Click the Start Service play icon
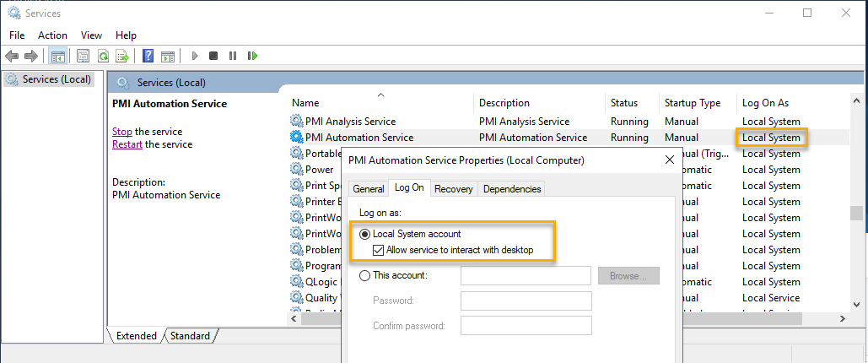The image size is (868, 363). click(195, 56)
